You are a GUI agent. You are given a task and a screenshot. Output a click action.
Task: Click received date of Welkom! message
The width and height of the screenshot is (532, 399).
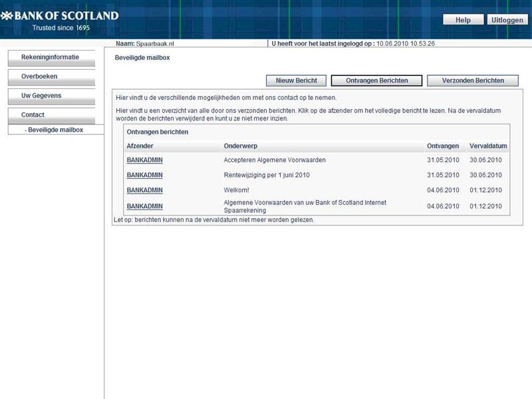(443, 190)
